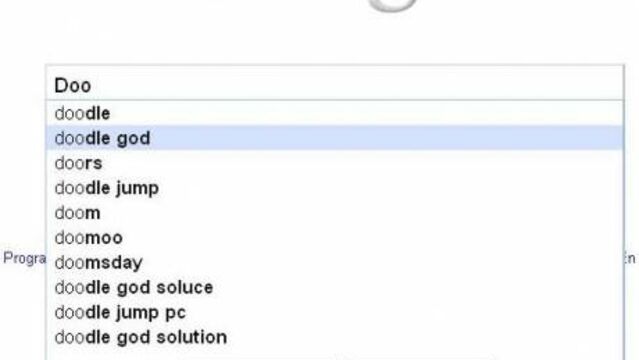Viewport: 639px width, 360px height.
Task: Choose the highlighted "doodle god" suggestion
Action: click(334, 138)
